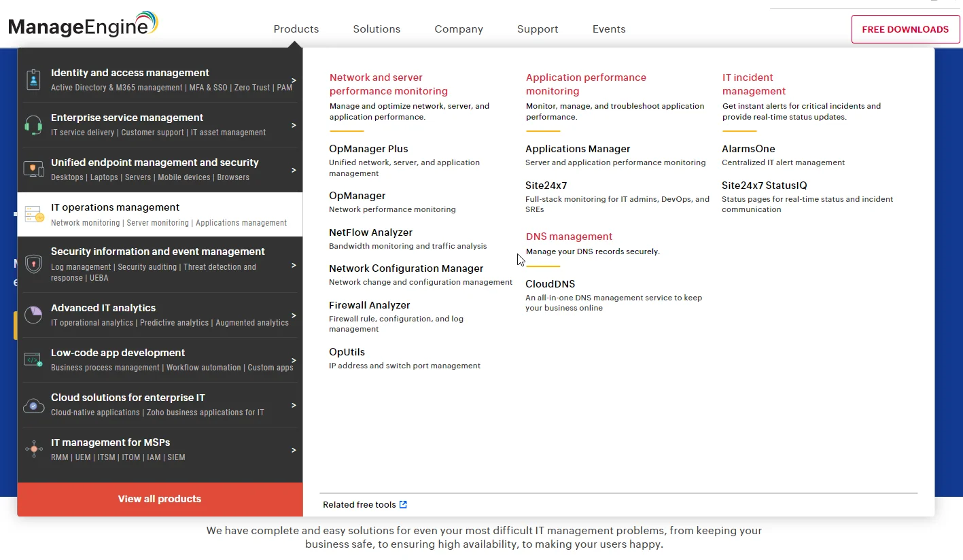The height and width of the screenshot is (560, 963).
Task: Click the external link icon beside Related free tools
Action: tap(403, 504)
